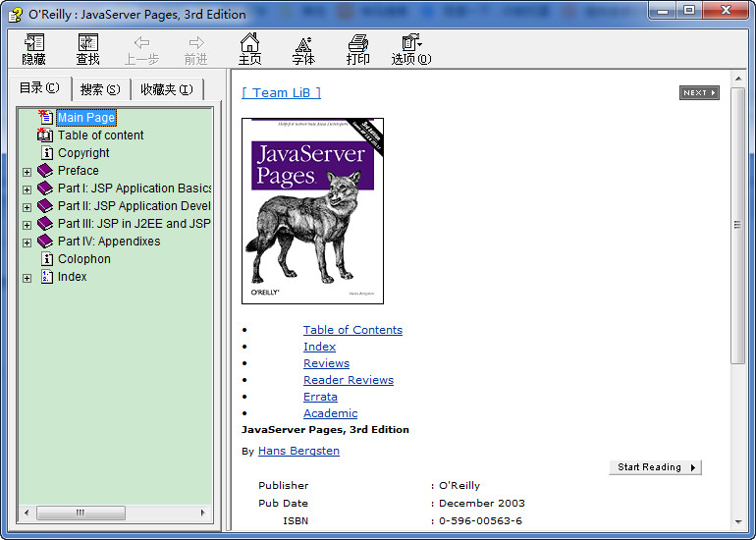The image size is (756, 540).
Task: Click the book icon of Part III
Action: click(x=45, y=223)
